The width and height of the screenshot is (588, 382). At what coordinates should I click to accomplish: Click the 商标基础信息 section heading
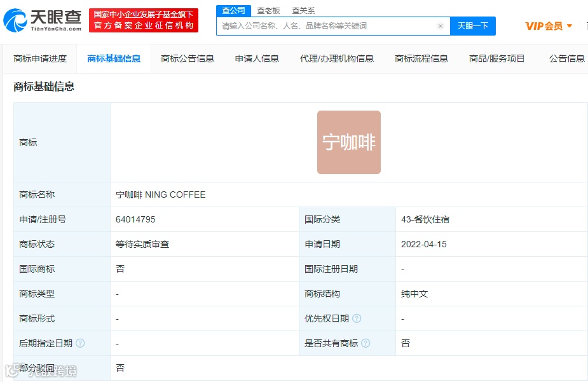[x=44, y=86]
